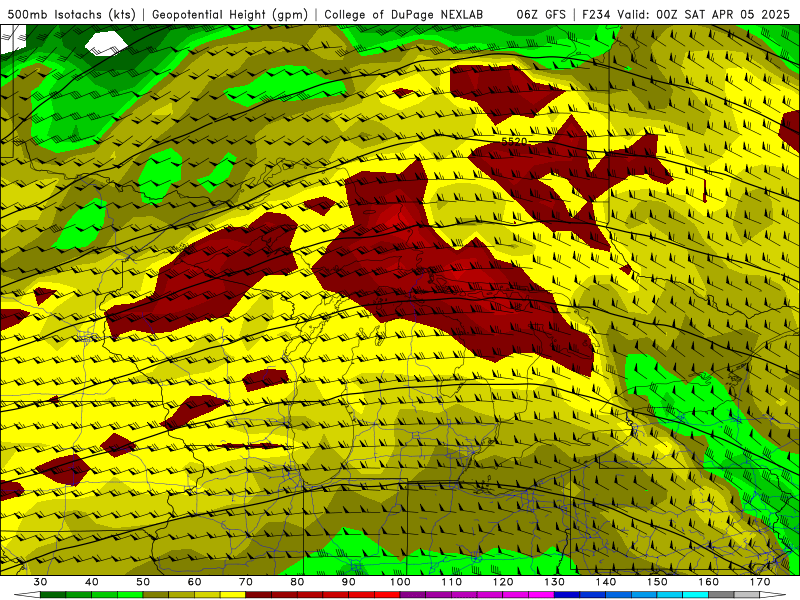Click the bright red swatch just below 100 kts
800x600 pixels.
tap(387, 595)
